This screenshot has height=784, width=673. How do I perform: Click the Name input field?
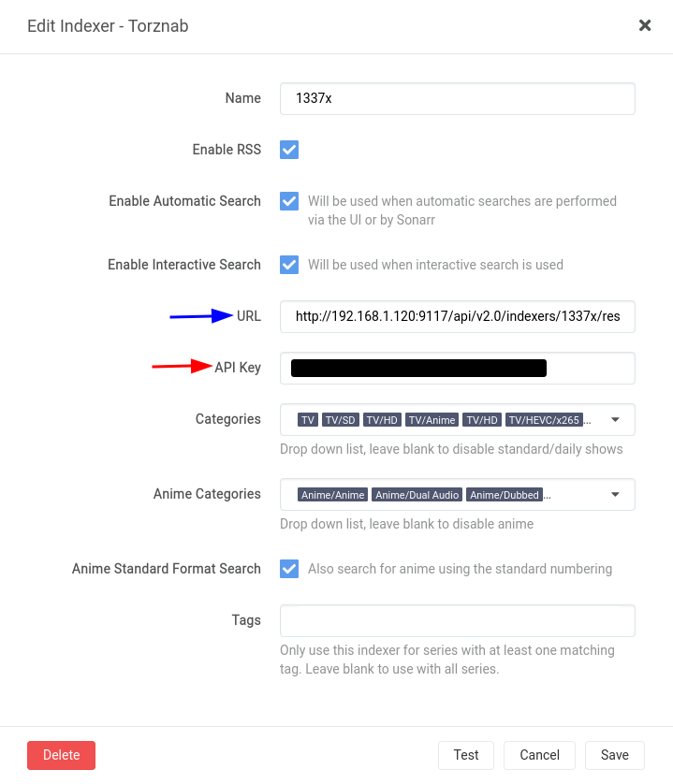coord(458,98)
